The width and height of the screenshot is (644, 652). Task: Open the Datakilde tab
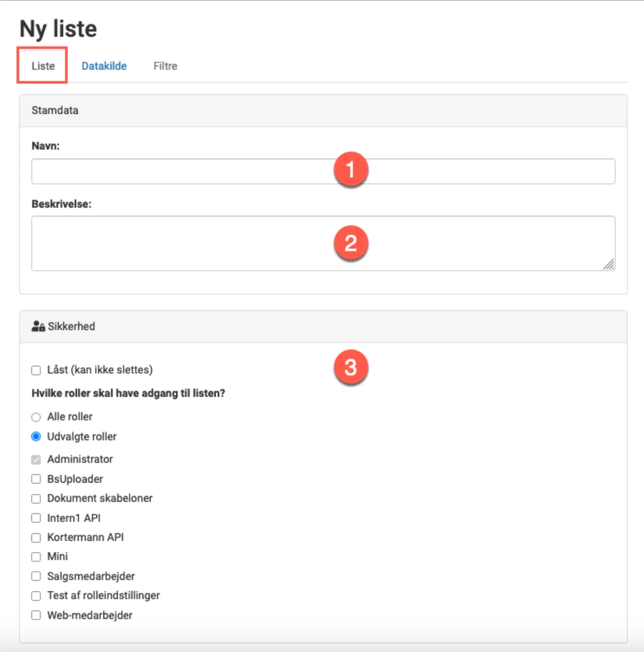(104, 66)
